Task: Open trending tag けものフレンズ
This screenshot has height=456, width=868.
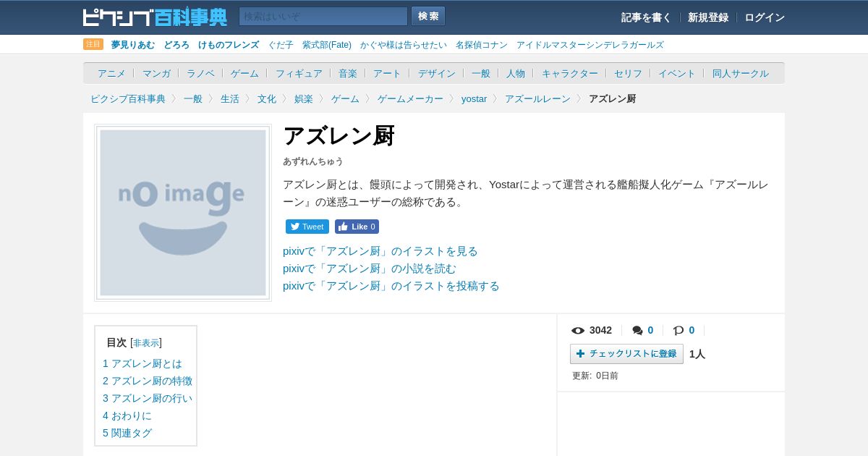Action: pos(229,45)
